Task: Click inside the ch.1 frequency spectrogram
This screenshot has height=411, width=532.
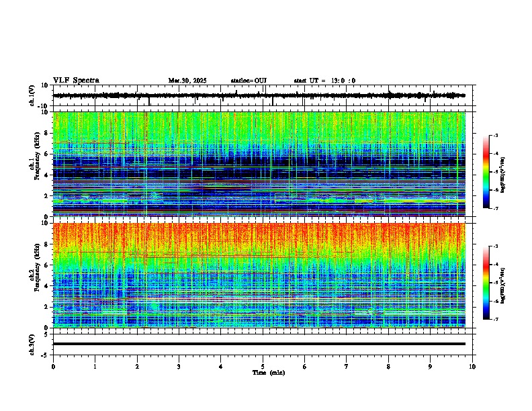Action: tap(259, 164)
